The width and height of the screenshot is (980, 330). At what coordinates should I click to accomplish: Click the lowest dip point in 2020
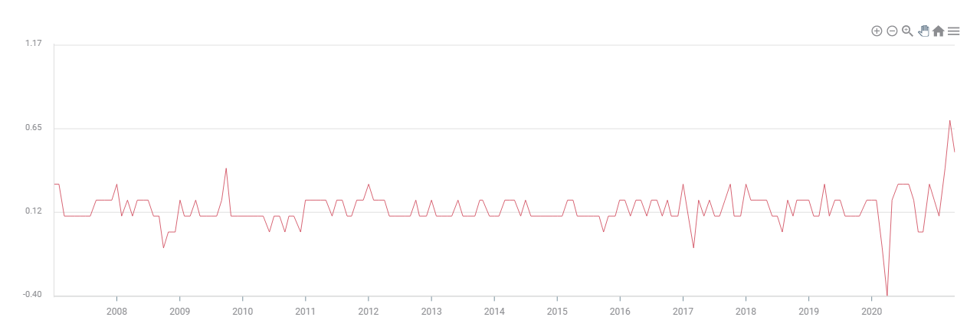coord(887,295)
